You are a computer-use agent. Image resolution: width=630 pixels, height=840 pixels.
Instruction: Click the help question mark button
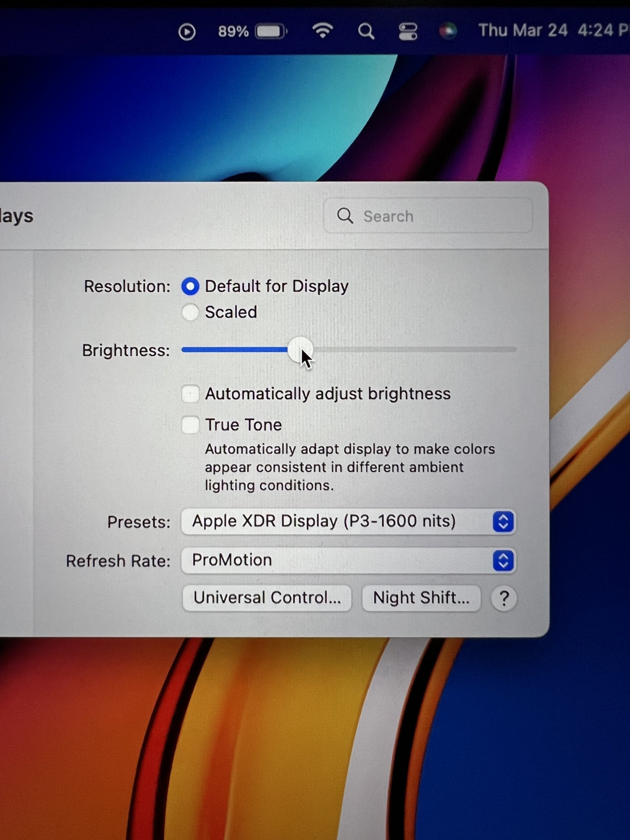(504, 598)
